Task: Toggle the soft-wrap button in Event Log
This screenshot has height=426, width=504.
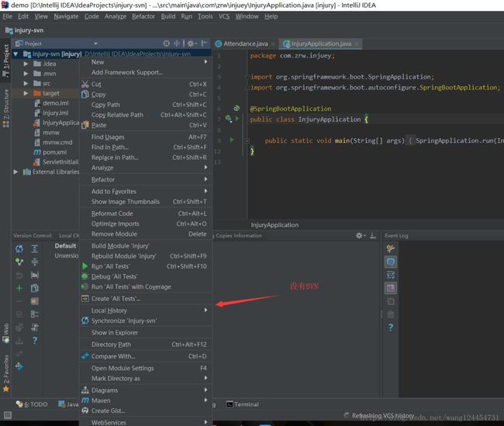Action: [391, 275]
